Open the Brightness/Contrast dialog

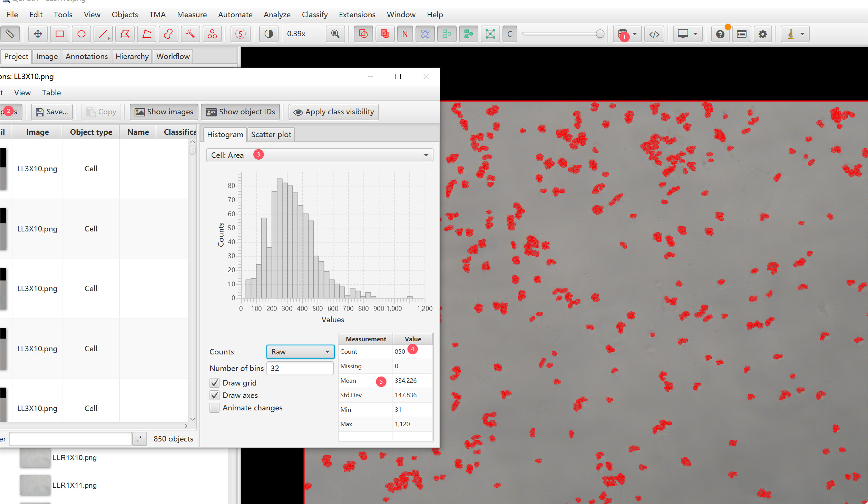[x=269, y=34]
